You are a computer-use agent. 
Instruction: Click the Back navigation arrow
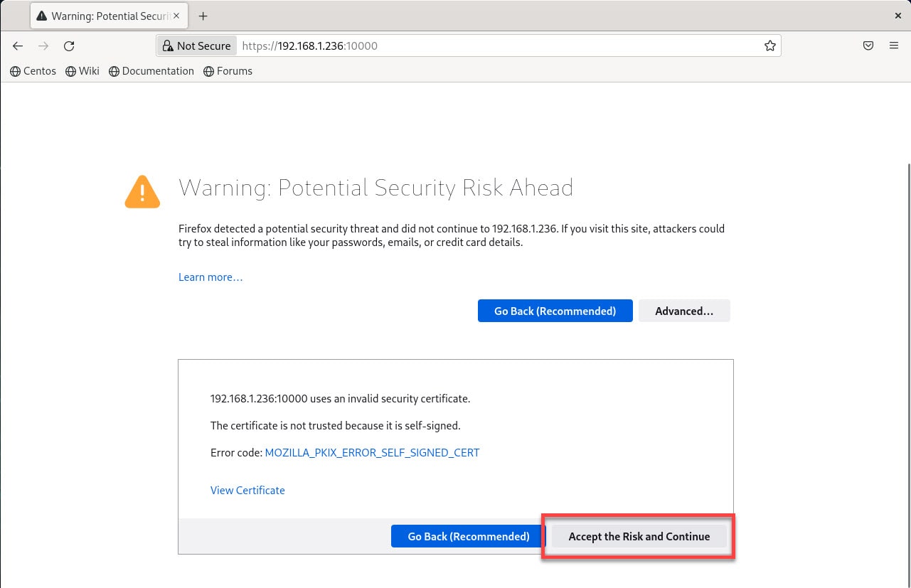[x=18, y=46]
